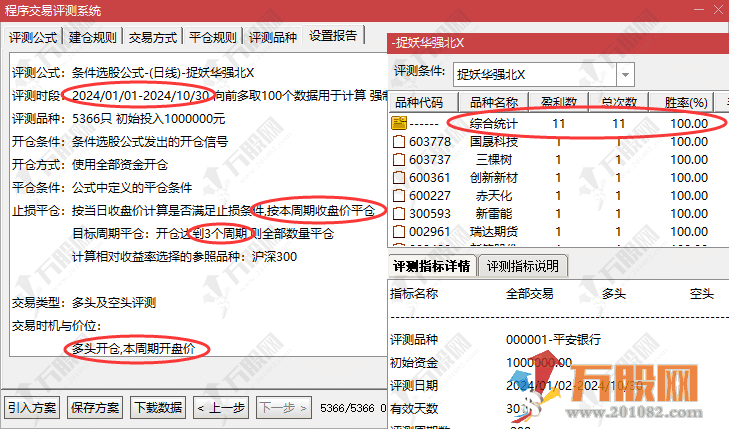Click the icon beside stock 300593
729x429 pixels.
(400, 213)
